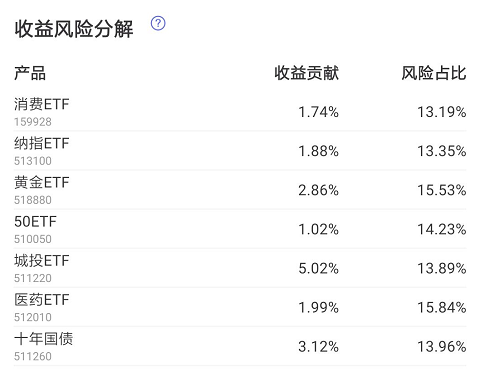483x379 pixels.
Task: Click fund code 159928
Action: tap(33, 122)
